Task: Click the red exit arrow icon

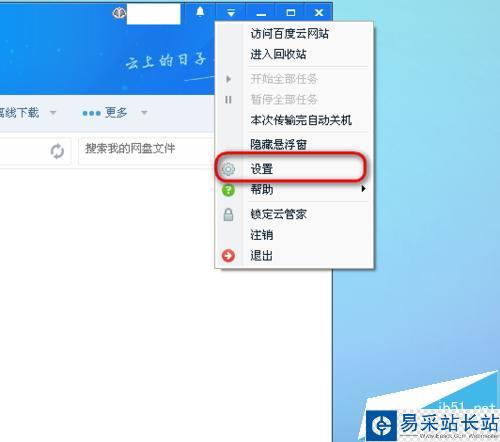Action: 228,256
